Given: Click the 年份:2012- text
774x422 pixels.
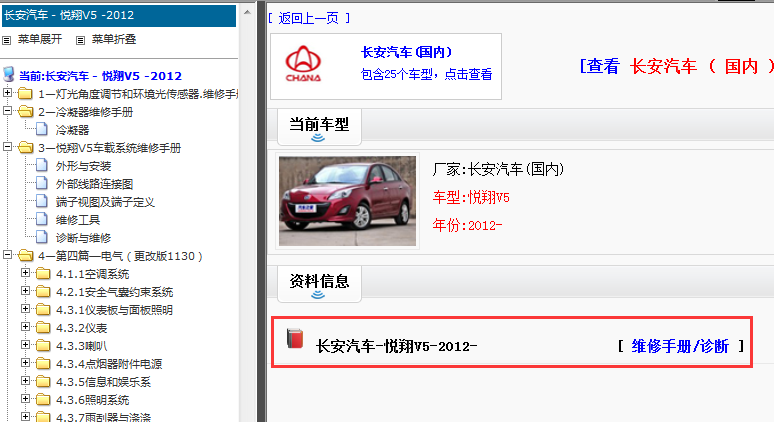Looking at the screenshot, I should click(467, 226).
